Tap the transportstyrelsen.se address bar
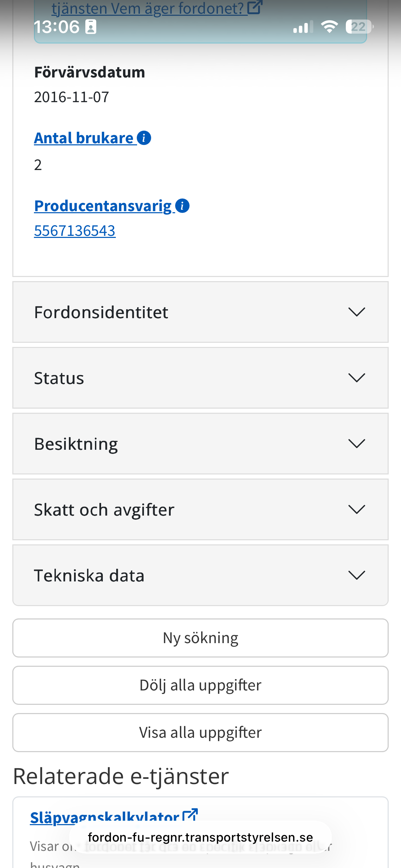 (200, 837)
